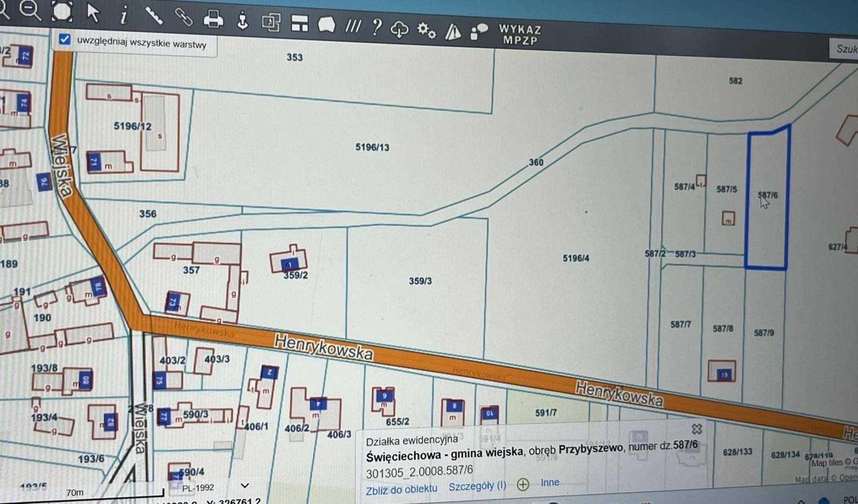Click the highlighted parcel label 587/6
The image size is (858, 504).
tap(767, 195)
